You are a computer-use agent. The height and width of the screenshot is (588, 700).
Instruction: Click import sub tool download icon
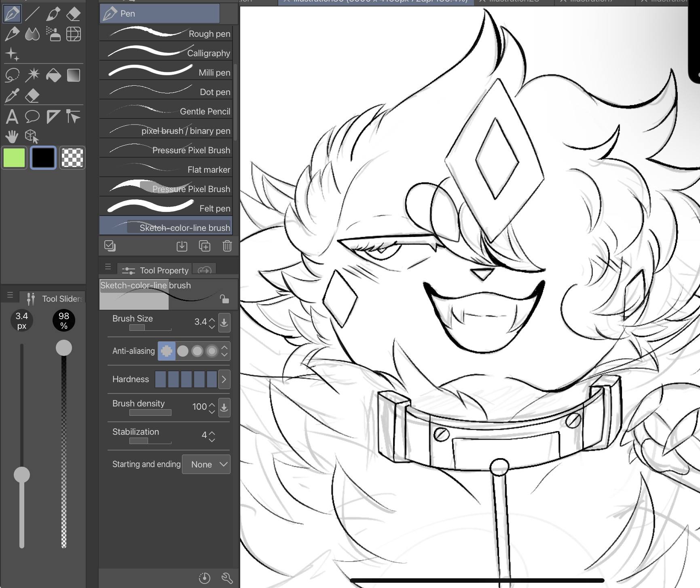(x=182, y=246)
